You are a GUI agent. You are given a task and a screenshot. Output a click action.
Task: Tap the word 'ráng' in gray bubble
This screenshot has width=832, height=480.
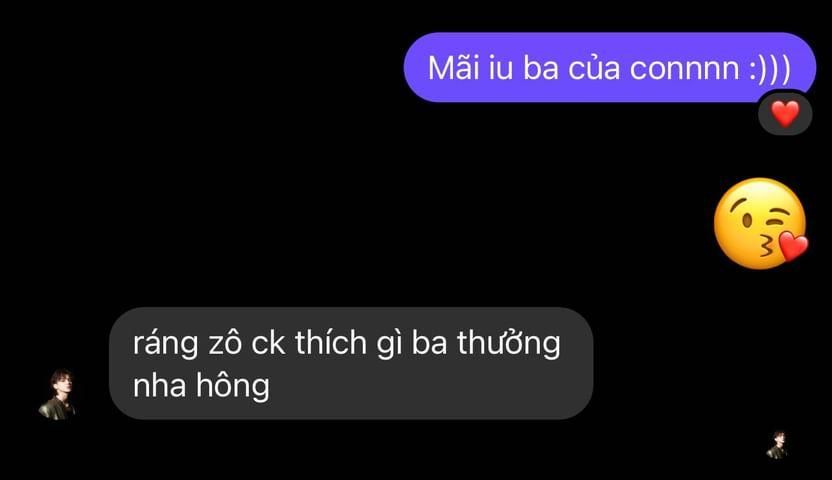click(x=166, y=345)
